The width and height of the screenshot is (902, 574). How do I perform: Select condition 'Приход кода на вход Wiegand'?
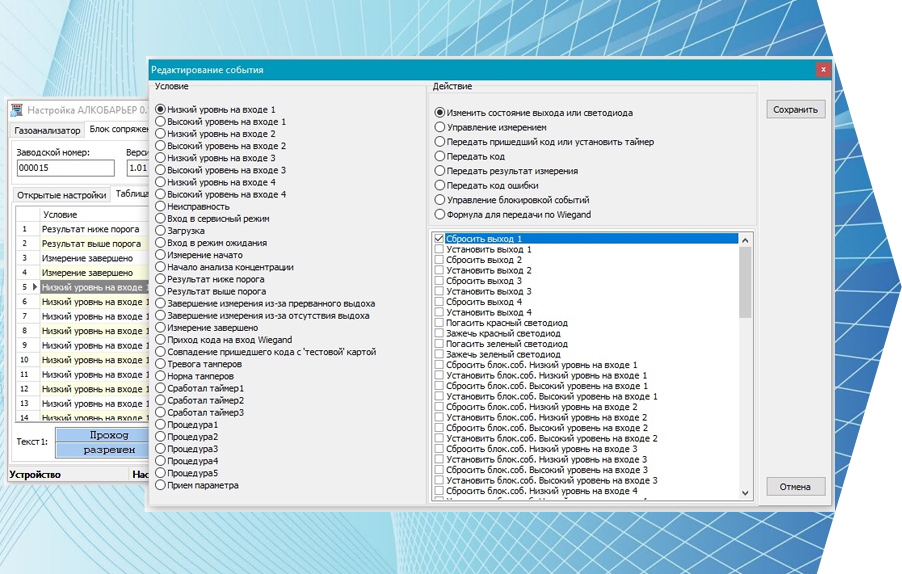click(224, 339)
